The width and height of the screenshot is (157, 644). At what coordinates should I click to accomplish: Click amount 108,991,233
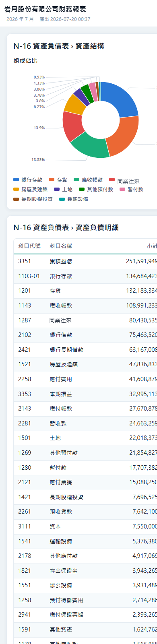[141, 305]
